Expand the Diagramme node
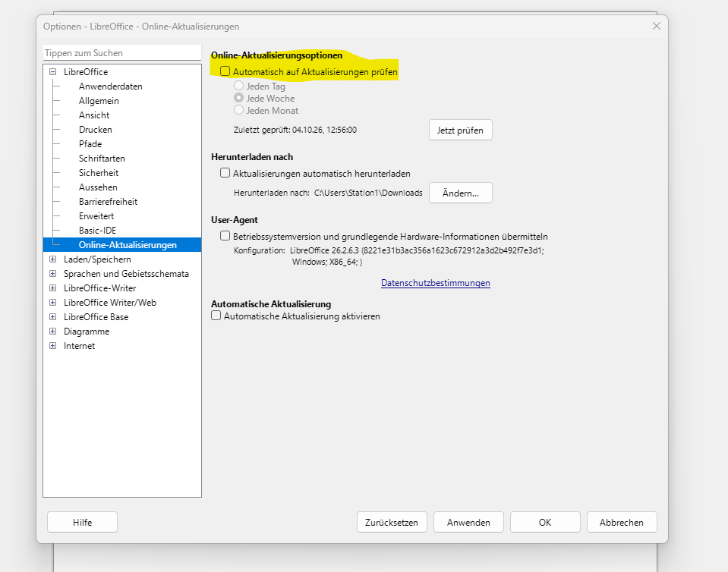Screen dimensions: 728x572 coord(53,332)
